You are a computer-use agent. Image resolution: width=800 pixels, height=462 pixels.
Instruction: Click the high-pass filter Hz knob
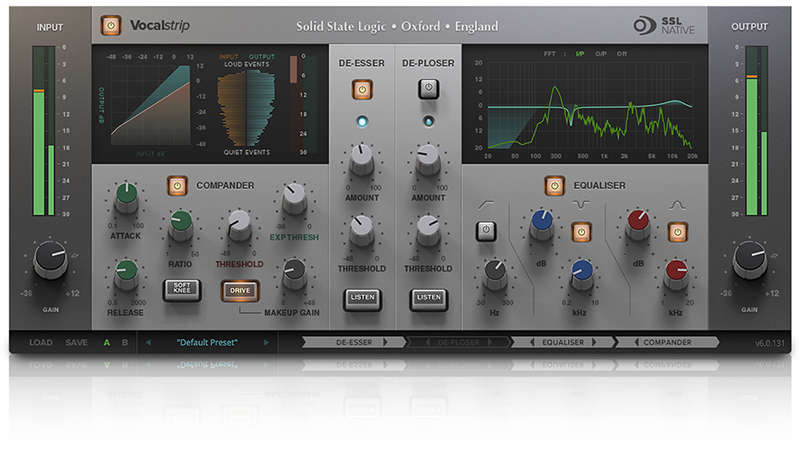pyautogui.click(x=495, y=275)
